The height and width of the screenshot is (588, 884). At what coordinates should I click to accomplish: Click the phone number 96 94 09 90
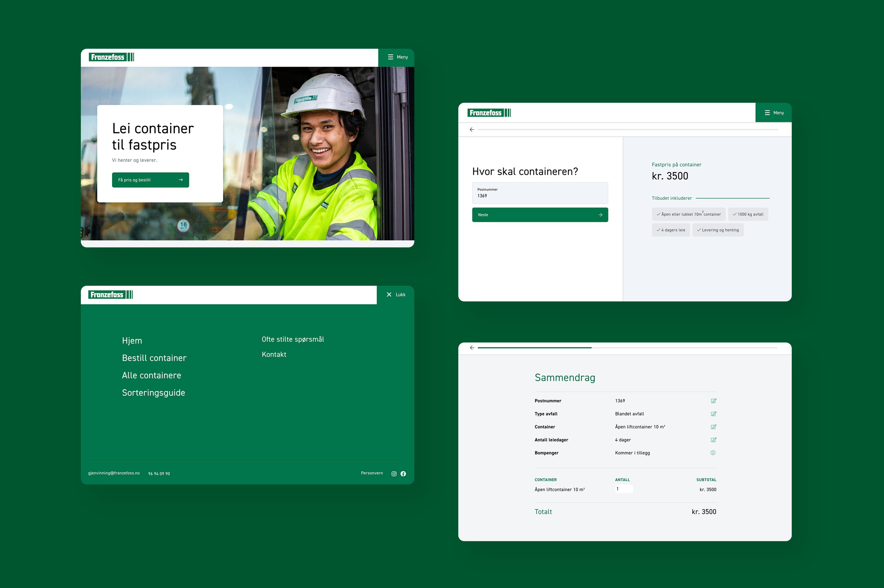pyautogui.click(x=159, y=474)
